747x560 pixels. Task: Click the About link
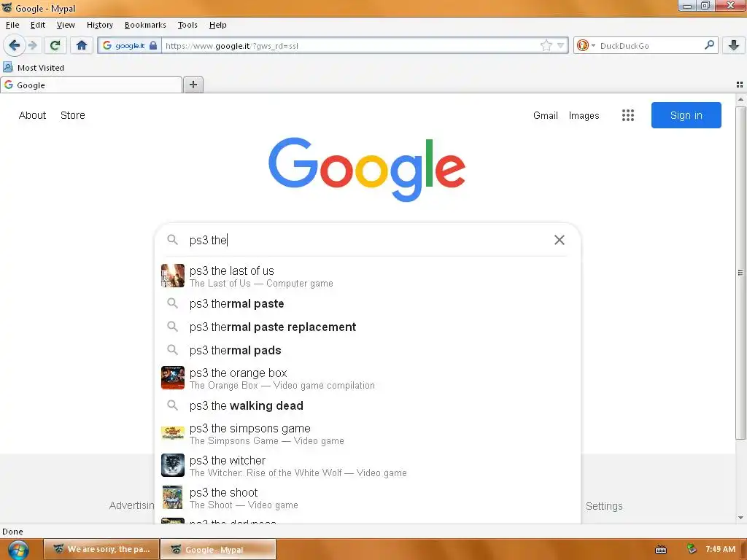(x=32, y=115)
